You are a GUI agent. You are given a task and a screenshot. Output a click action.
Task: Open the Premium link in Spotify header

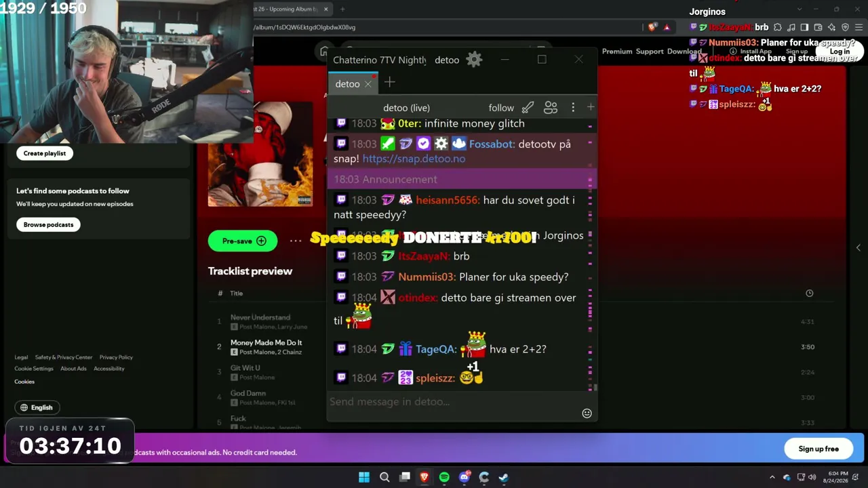click(x=617, y=52)
